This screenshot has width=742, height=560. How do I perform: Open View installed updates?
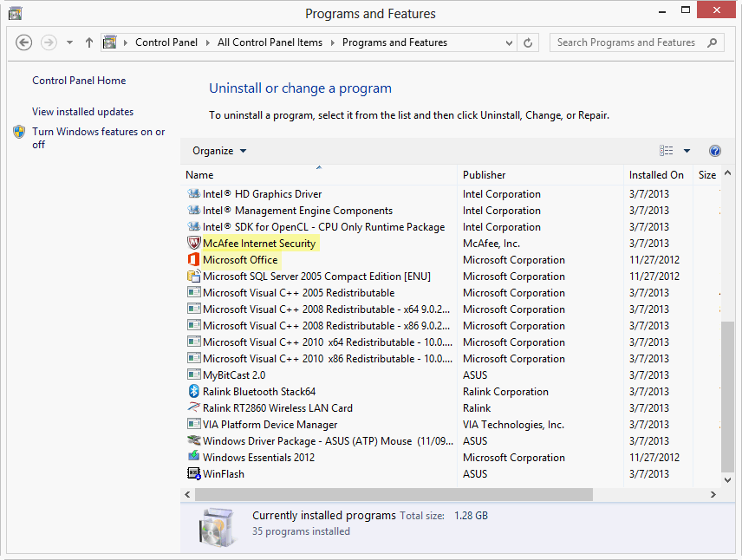click(83, 112)
